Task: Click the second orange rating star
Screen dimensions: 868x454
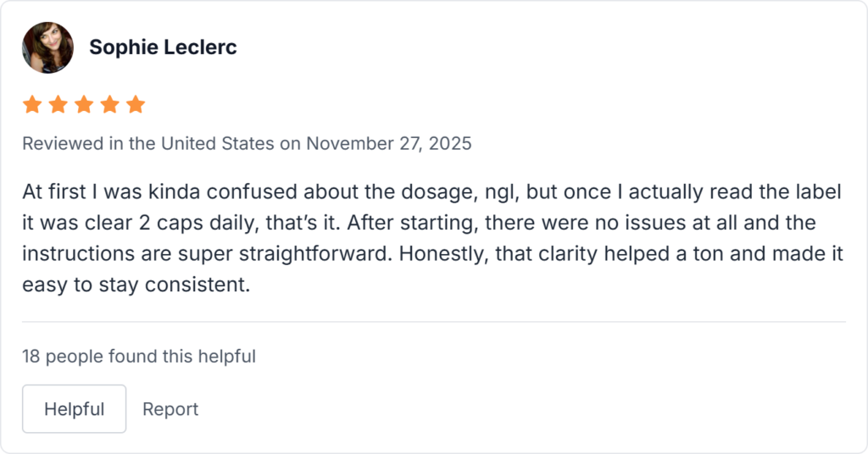Action: point(58,105)
